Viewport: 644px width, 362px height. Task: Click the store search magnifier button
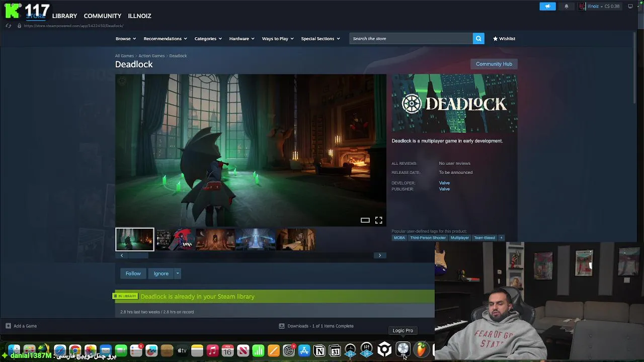[x=478, y=39]
